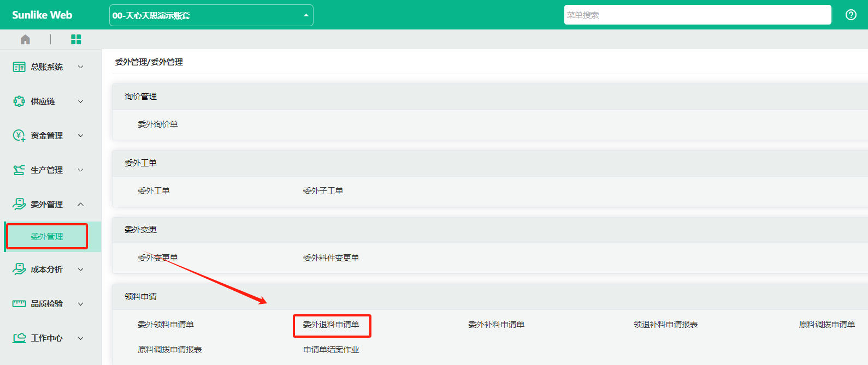Viewport: 868px width, 365px height.
Task: Click the 资金管理 yen coin icon
Action: point(19,136)
